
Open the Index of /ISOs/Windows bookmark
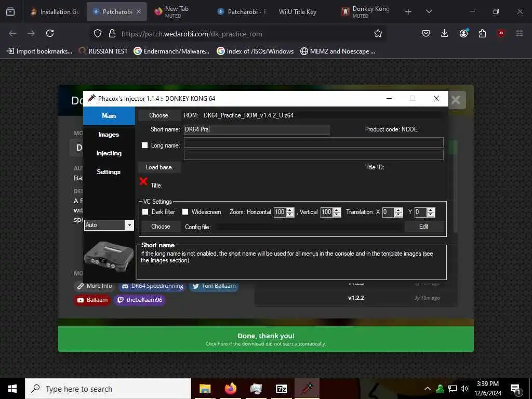pos(255,51)
